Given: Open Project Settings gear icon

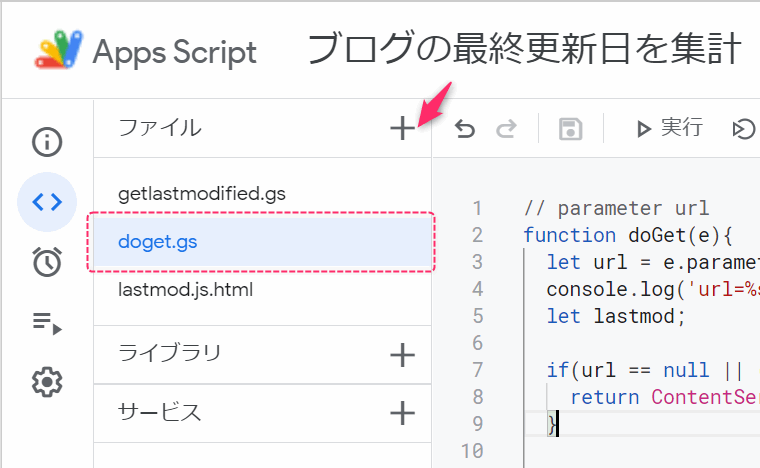Looking at the screenshot, I should 47,382.
